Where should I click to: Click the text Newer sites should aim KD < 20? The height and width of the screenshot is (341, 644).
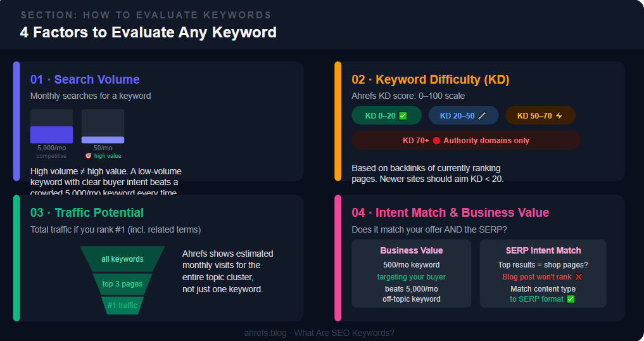click(x=441, y=179)
